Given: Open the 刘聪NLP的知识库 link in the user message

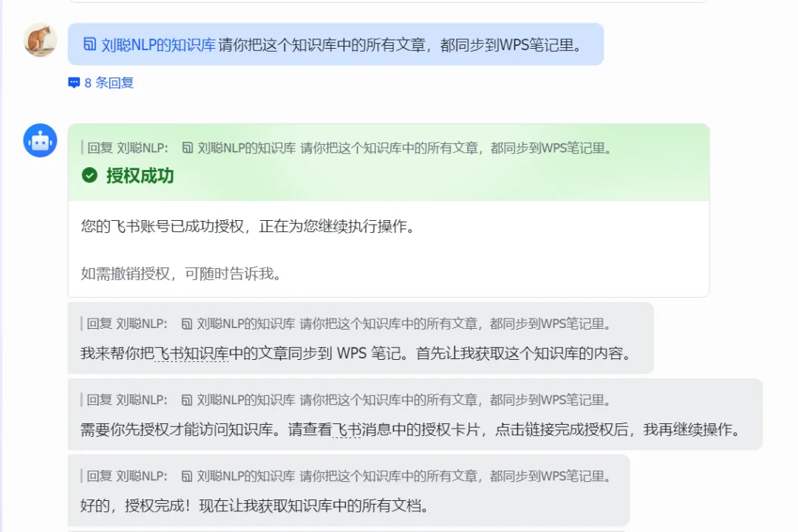Looking at the screenshot, I should pyautogui.click(x=158, y=45).
